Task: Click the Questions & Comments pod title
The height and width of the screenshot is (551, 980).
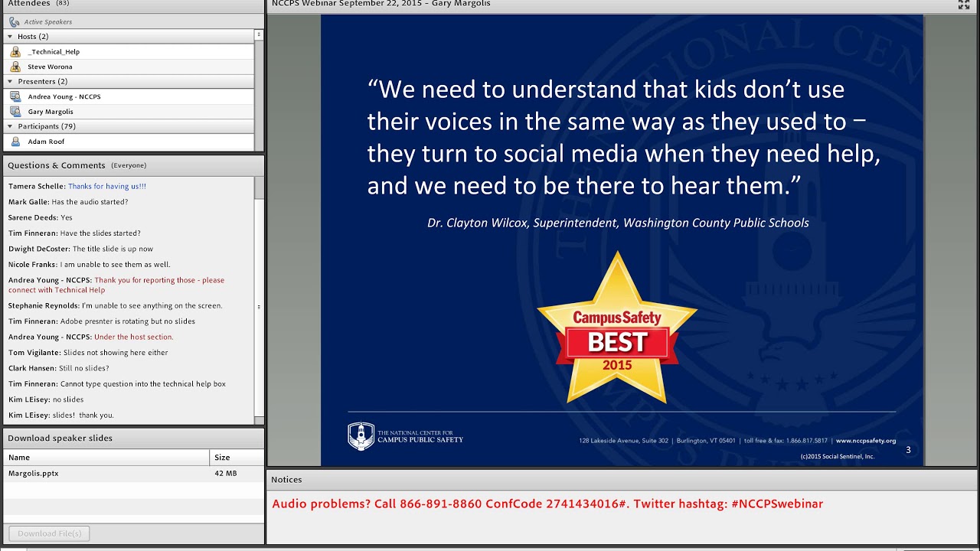Action: tap(56, 165)
